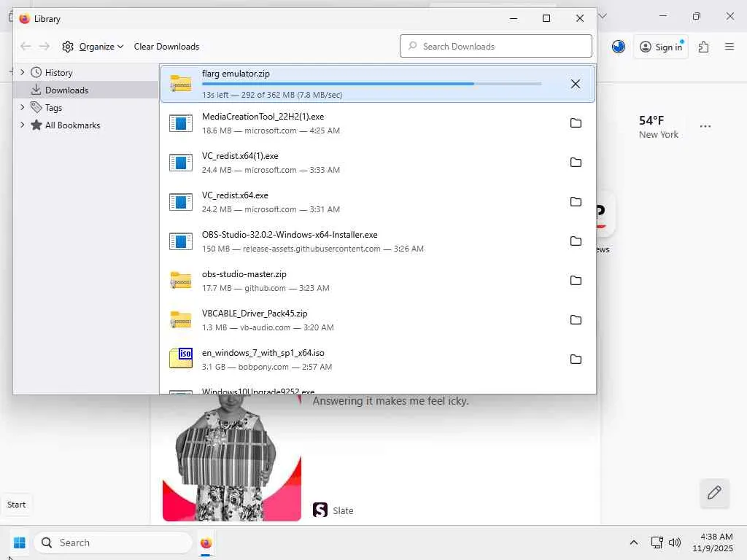Open folder containing MediaCreationTool_22H2(1).exe
The width and height of the screenshot is (747, 560).
[576, 122]
